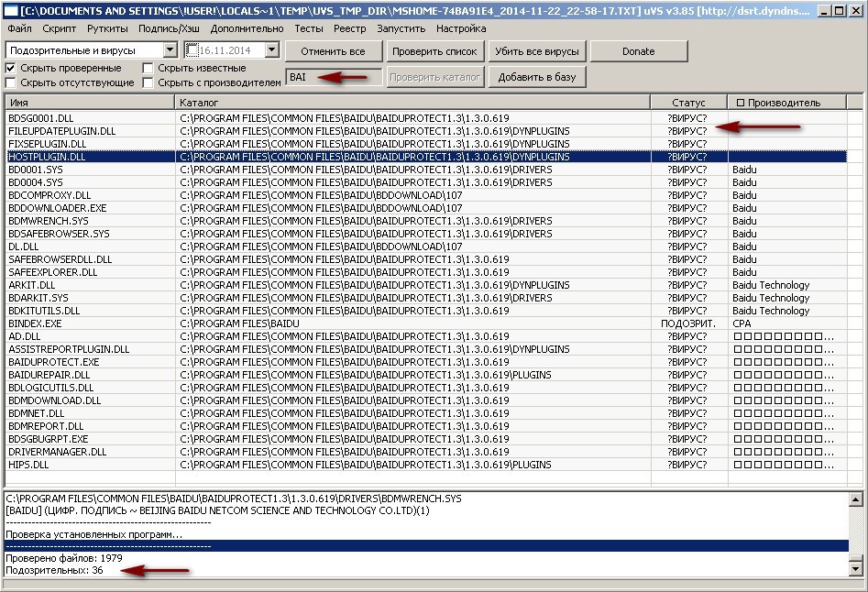Viewport: 868px width, 592px height.
Task: Click the application icon in title bar
Action: (10, 10)
